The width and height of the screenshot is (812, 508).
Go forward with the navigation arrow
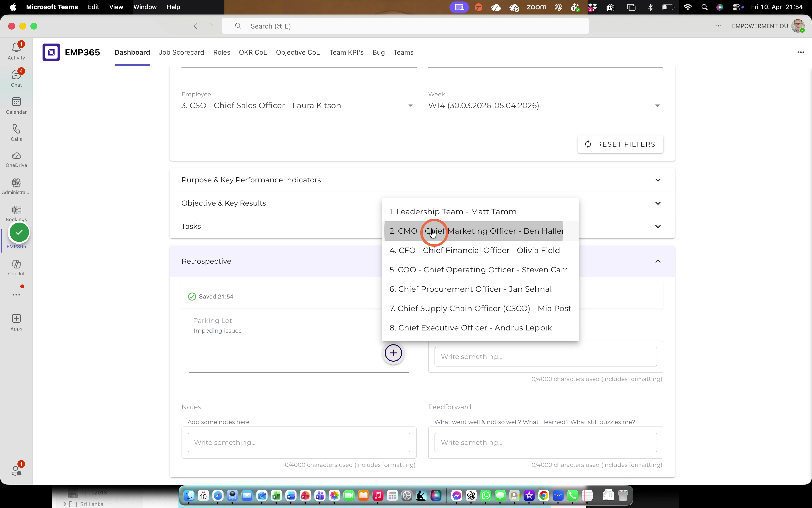point(211,26)
